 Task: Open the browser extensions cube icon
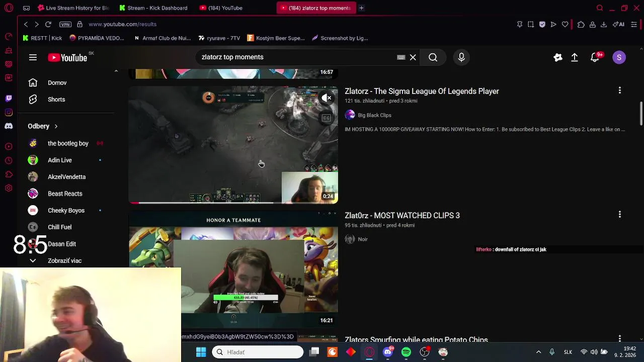581,24
